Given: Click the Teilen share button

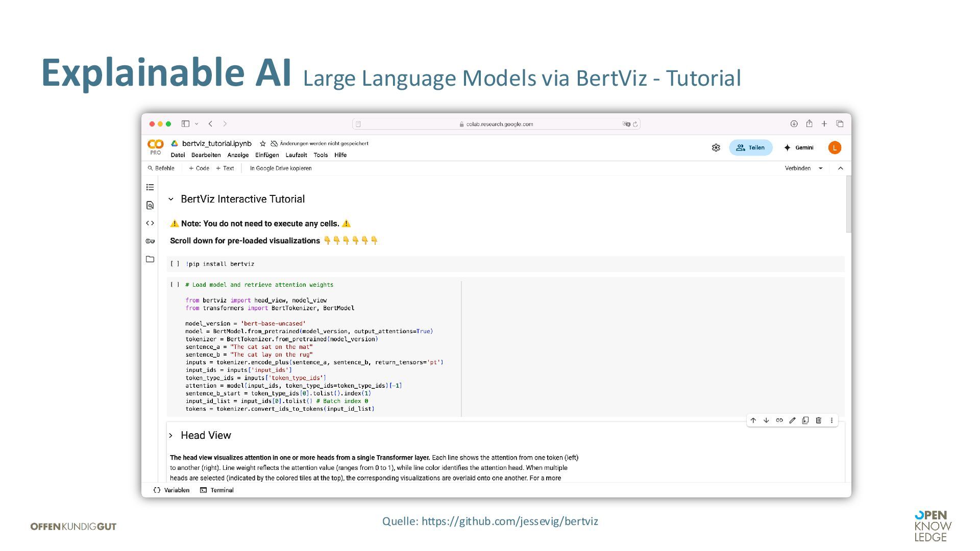Looking at the screenshot, I should (x=750, y=147).
